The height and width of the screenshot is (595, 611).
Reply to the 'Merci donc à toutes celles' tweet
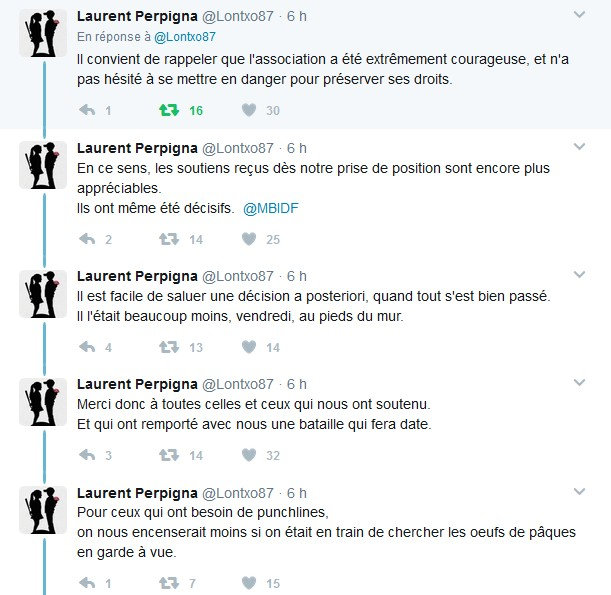[87, 455]
